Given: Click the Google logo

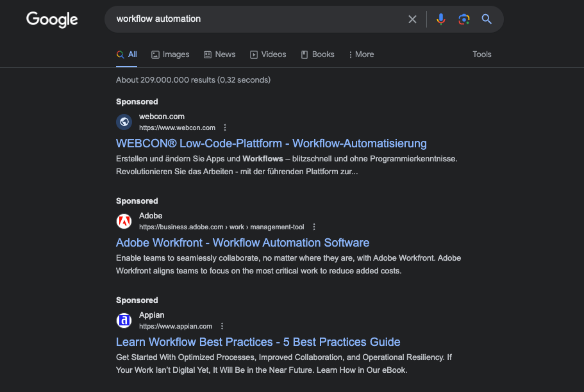Looking at the screenshot, I should pos(52,19).
